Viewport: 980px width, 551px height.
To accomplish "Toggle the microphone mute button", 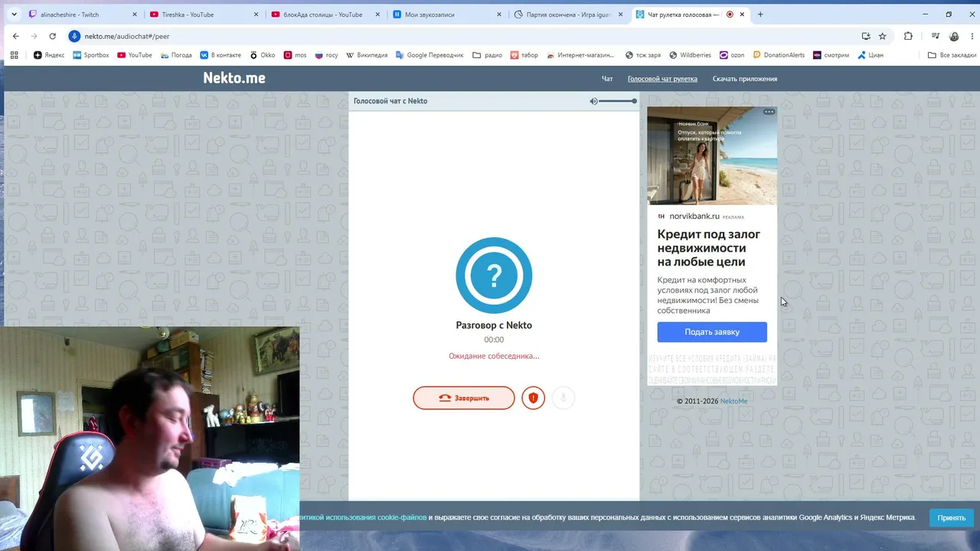I will pos(563,398).
